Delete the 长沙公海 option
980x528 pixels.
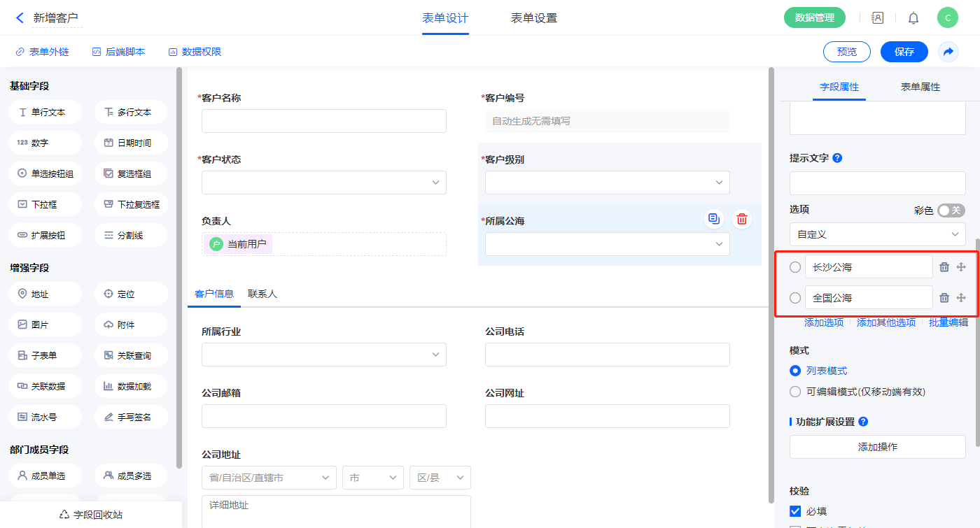click(x=944, y=267)
